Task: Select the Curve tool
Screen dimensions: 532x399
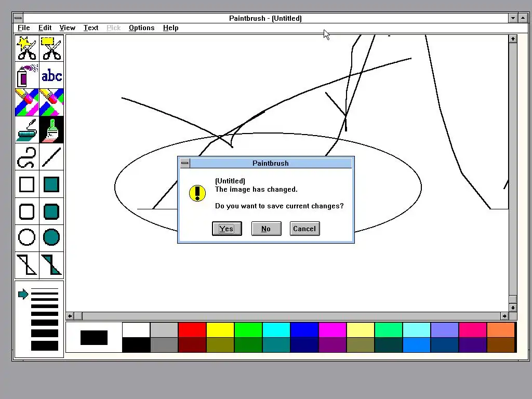Action: click(x=27, y=157)
